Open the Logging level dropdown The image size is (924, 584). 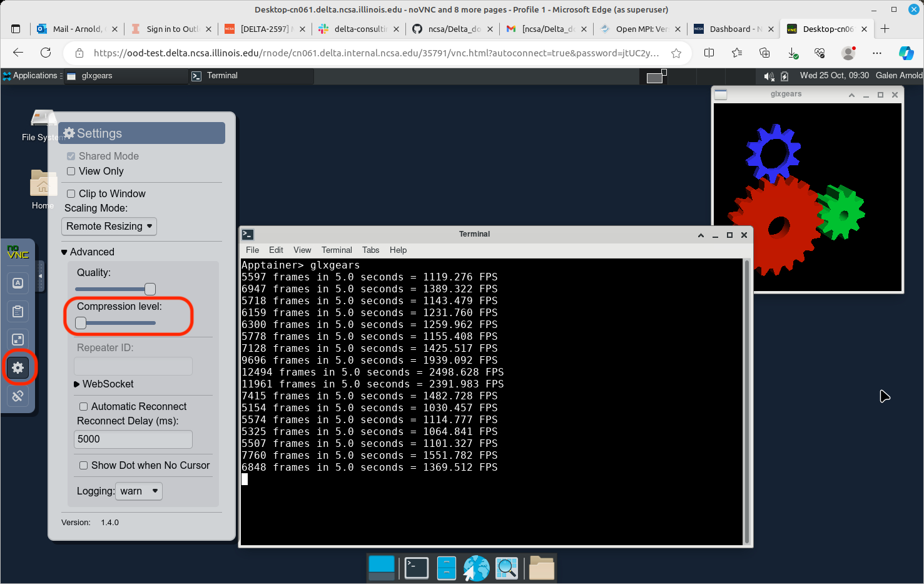pyautogui.click(x=139, y=491)
